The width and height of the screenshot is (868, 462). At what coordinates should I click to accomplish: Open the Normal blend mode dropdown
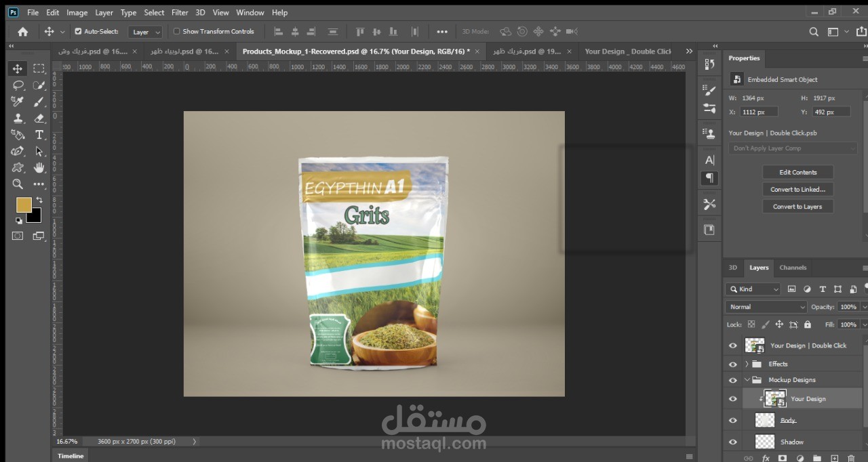(x=766, y=307)
